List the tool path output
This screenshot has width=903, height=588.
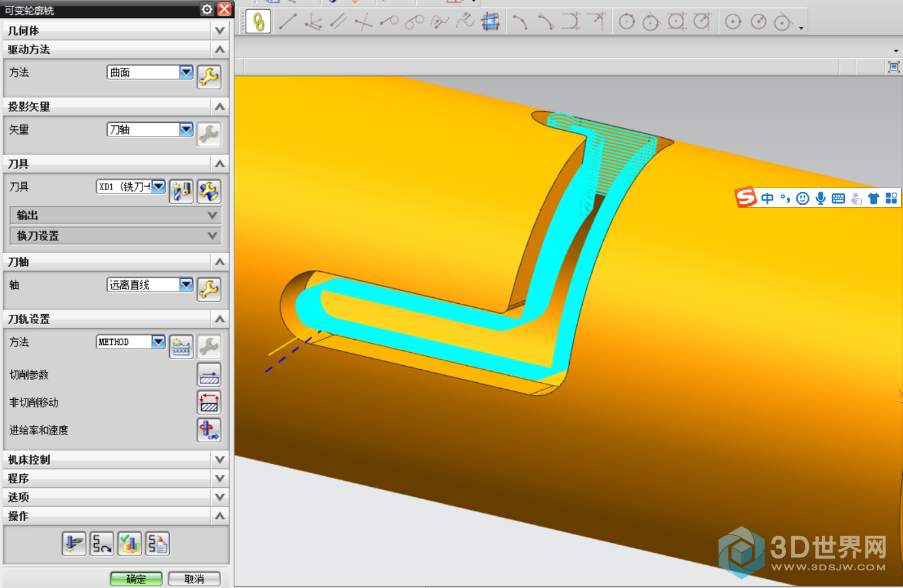point(157,544)
